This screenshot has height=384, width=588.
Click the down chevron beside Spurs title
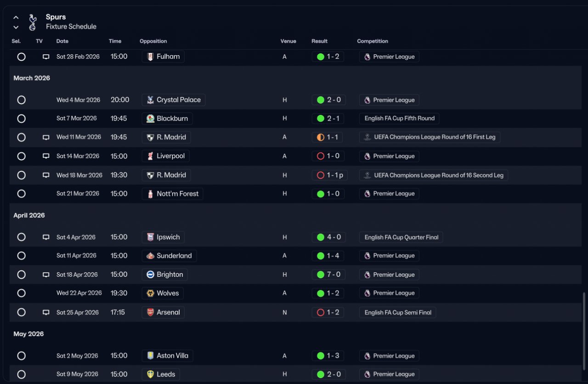point(16,27)
